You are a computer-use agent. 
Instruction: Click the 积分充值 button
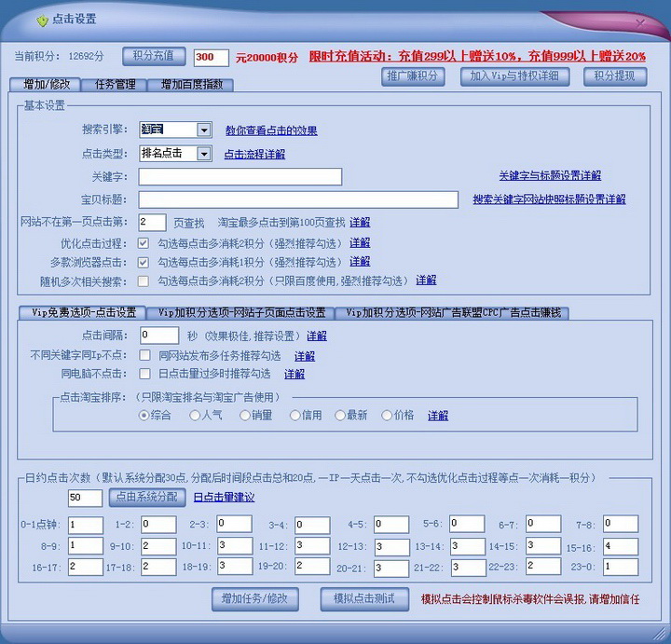[x=154, y=56]
